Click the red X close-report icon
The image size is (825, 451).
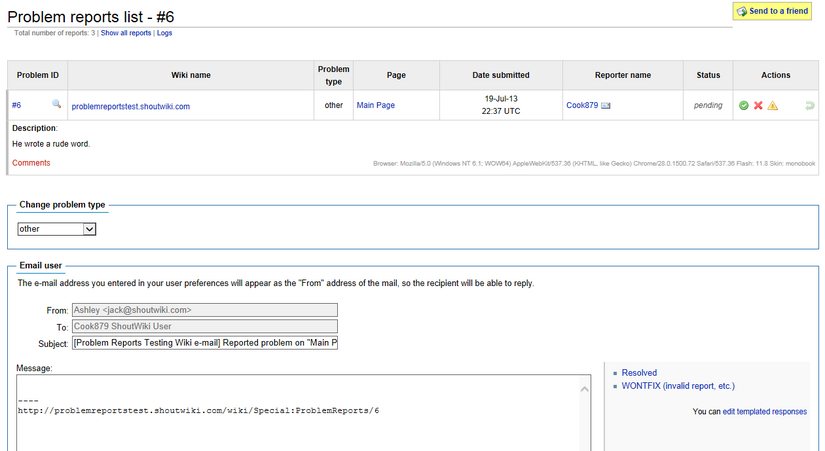[758, 106]
